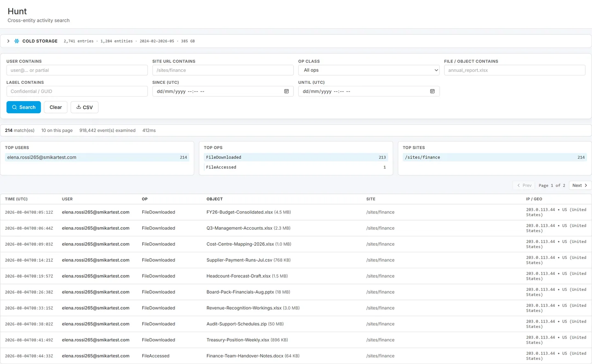592x364 pixels.
Task: Click the IP / Geo column header
Action: 534,199
